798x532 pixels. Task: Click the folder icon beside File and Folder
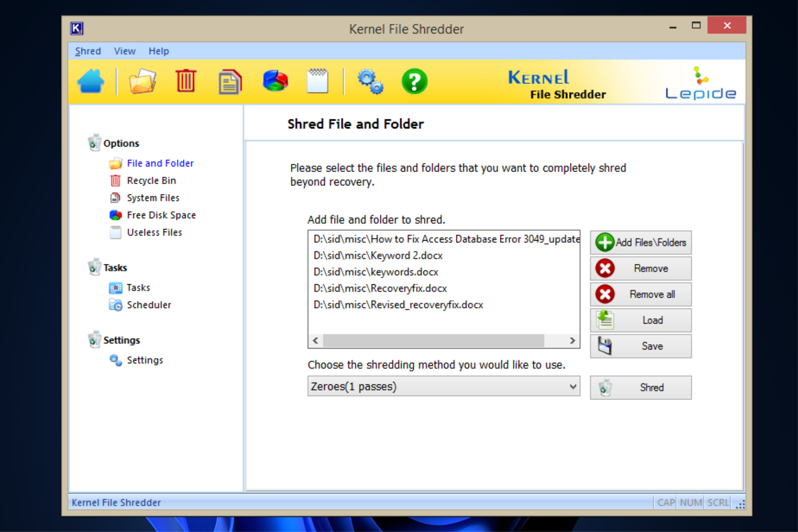pyautogui.click(x=116, y=163)
